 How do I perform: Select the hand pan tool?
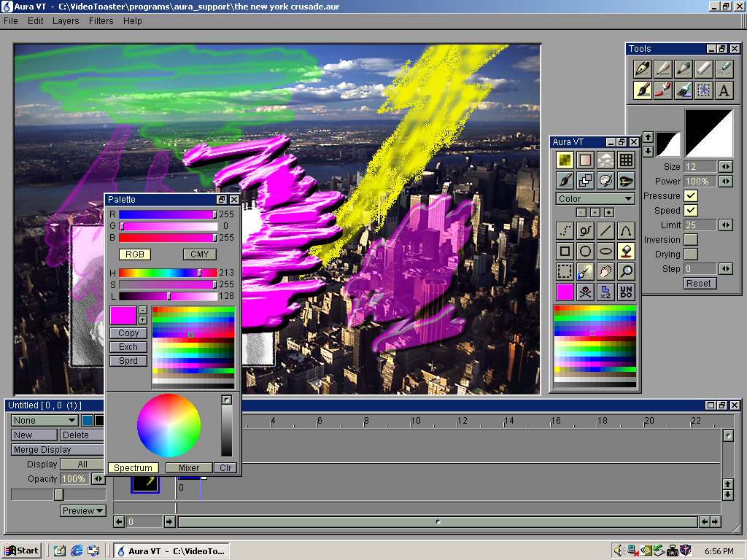click(x=605, y=271)
